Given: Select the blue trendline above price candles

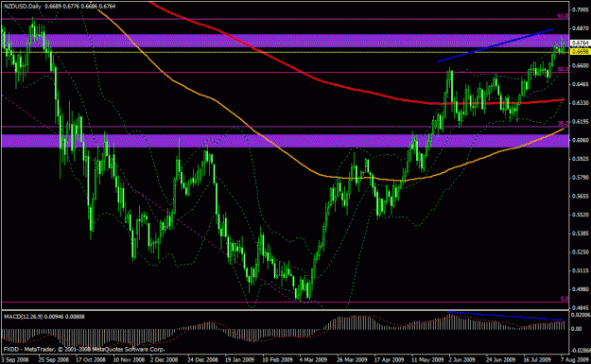Looking at the screenshot, I should click(495, 45).
